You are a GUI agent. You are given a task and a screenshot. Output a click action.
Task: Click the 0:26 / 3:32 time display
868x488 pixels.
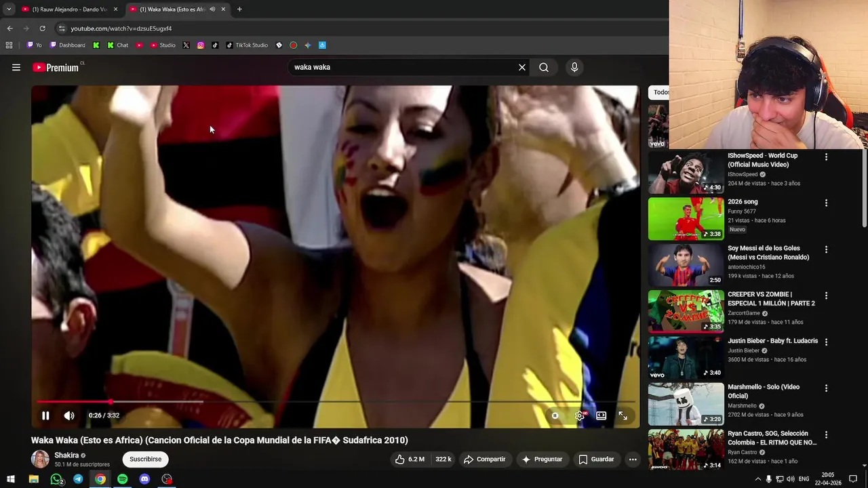click(104, 415)
